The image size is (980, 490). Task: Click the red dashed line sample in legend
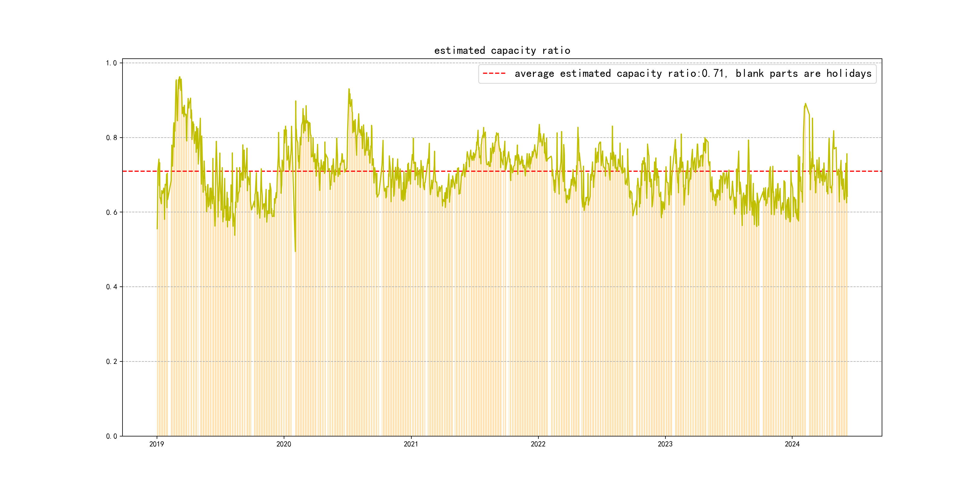click(494, 73)
